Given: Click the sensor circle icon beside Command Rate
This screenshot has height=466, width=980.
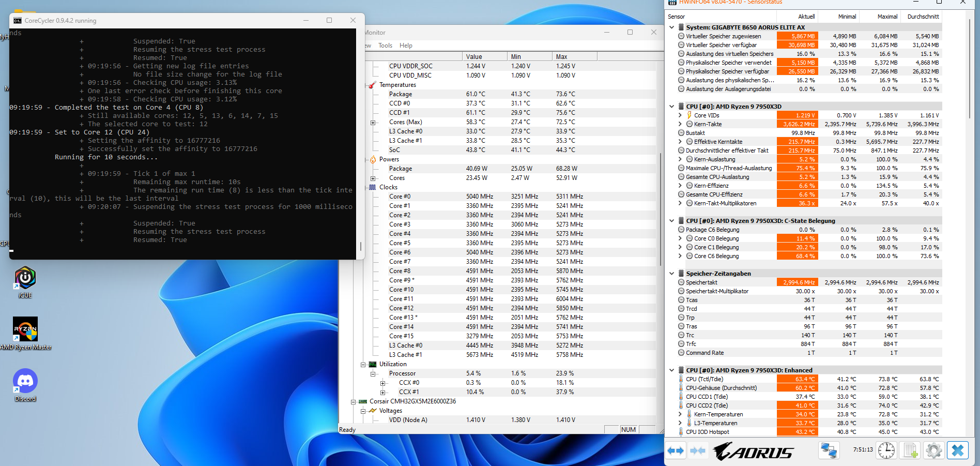Looking at the screenshot, I should pos(681,353).
